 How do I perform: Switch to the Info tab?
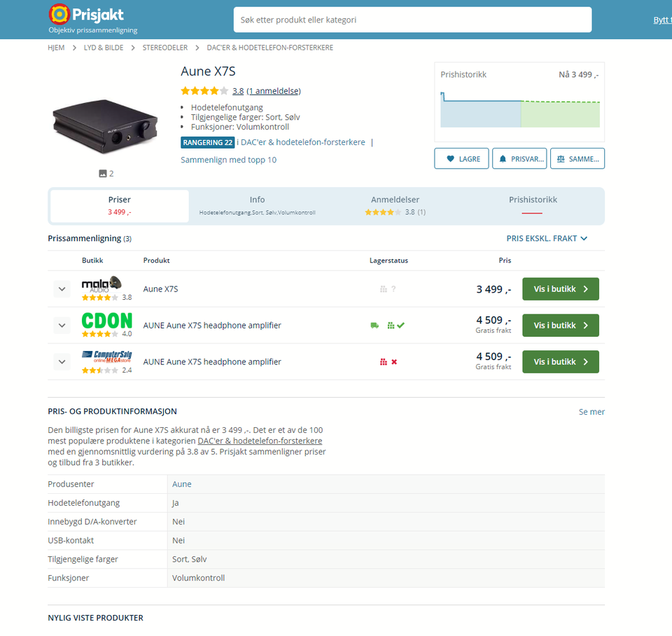[x=257, y=206]
